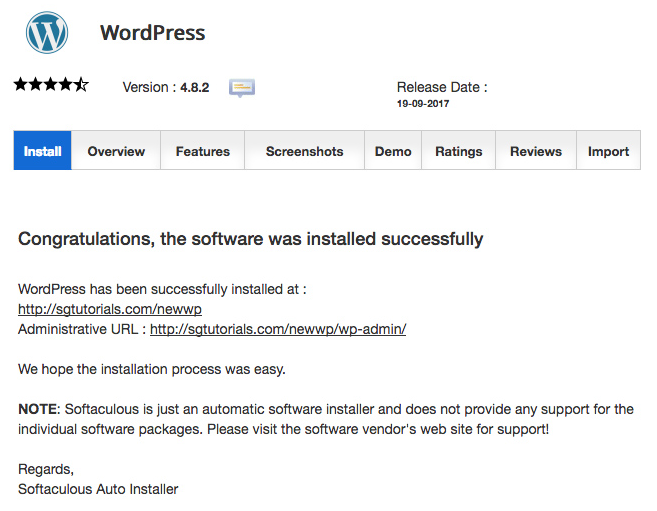Click the bold NOTE label
This screenshot has height=511, width=657.
(39, 409)
